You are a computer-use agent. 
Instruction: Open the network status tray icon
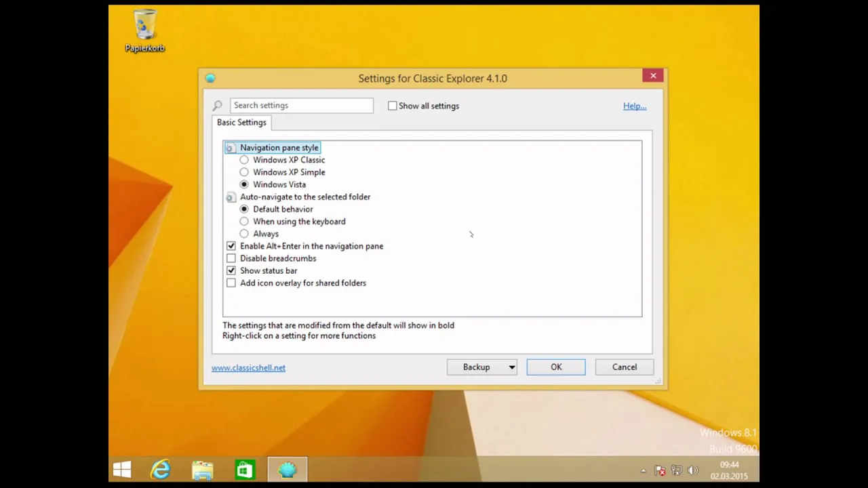676,470
